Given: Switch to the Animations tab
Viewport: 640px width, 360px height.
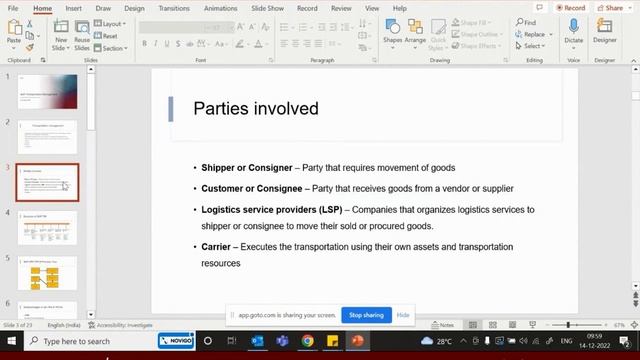Looking at the screenshot, I should point(220,8).
